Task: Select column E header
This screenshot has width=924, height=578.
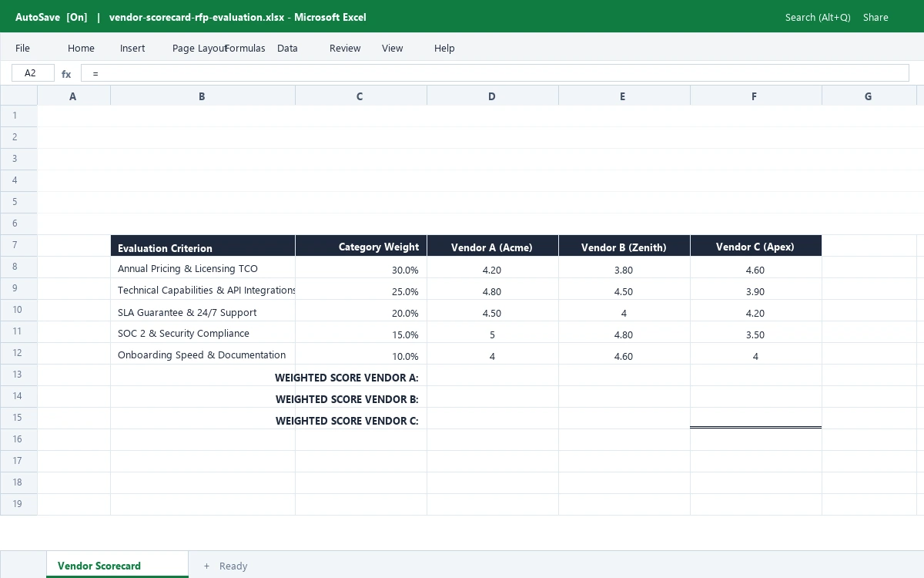Action: tap(623, 96)
